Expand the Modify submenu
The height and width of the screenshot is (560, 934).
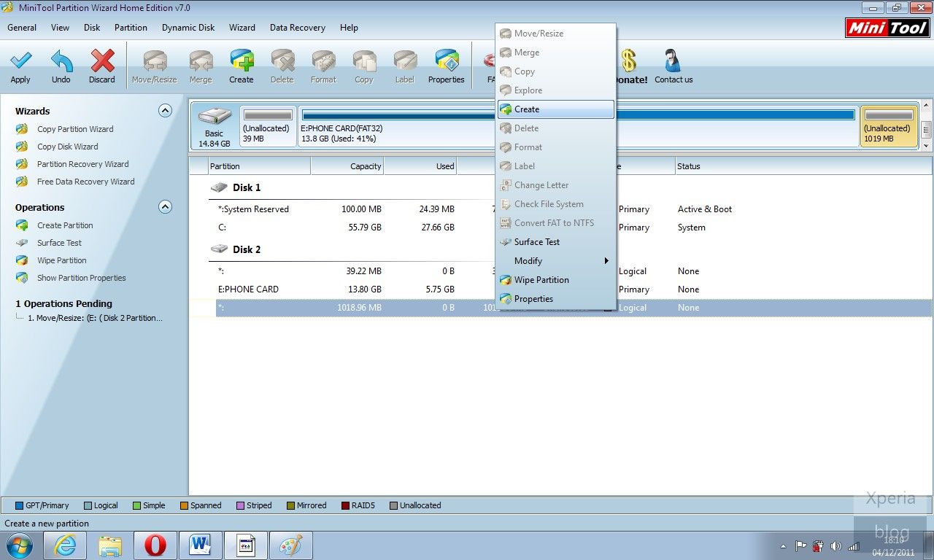[555, 261]
